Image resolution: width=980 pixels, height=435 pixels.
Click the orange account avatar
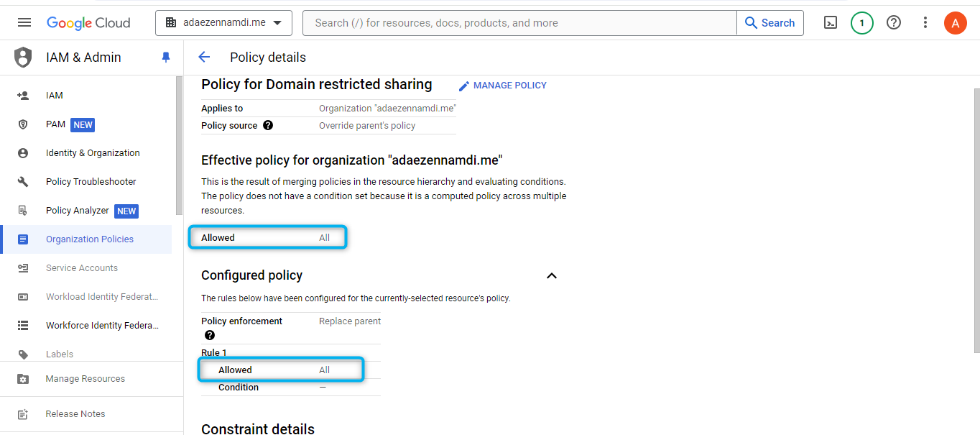tap(955, 23)
